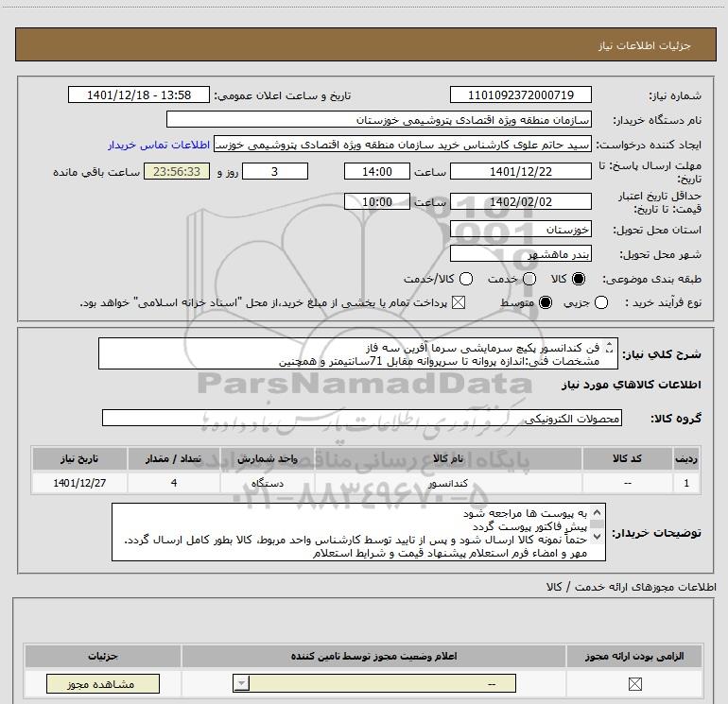Select the کالا radio button
The width and height of the screenshot is (728, 704).
click(579, 279)
